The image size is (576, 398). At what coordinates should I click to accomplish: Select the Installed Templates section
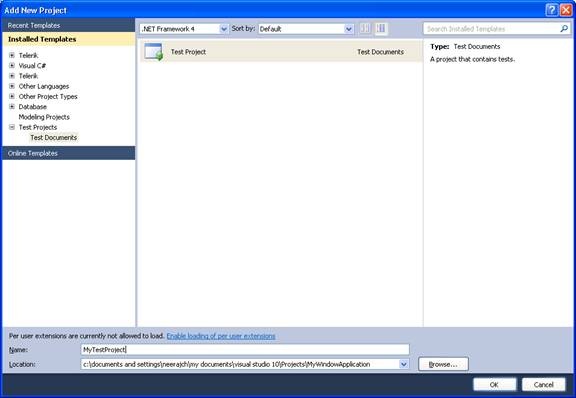(x=69, y=39)
